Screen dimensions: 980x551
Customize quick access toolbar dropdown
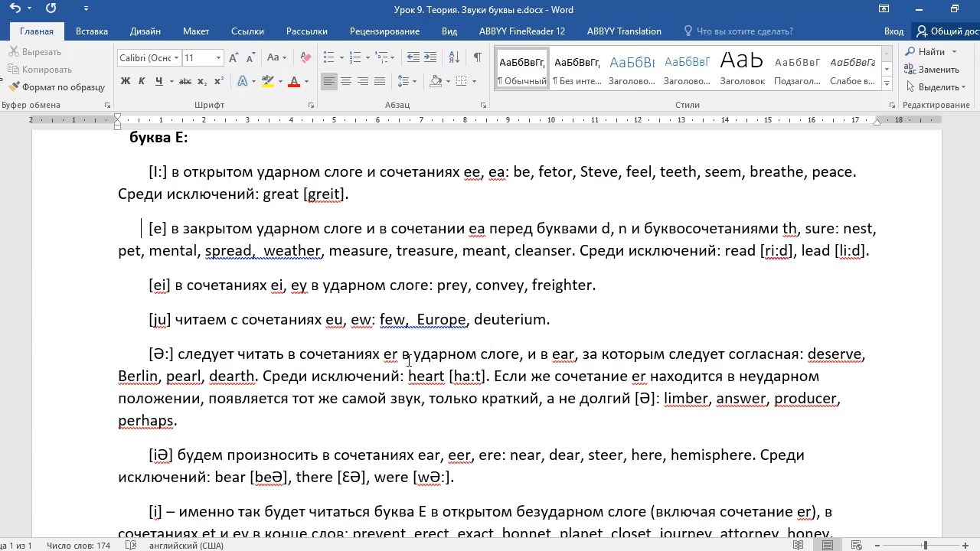point(86,9)
